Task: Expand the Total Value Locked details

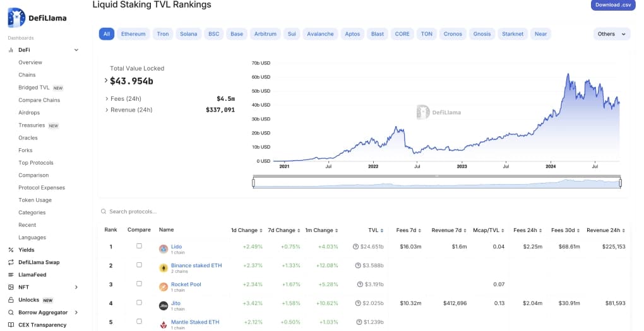Action: coord(106,81)
